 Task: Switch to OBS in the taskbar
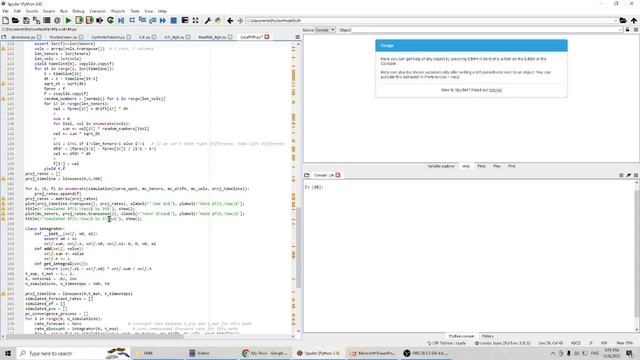(x=426, y=353)
